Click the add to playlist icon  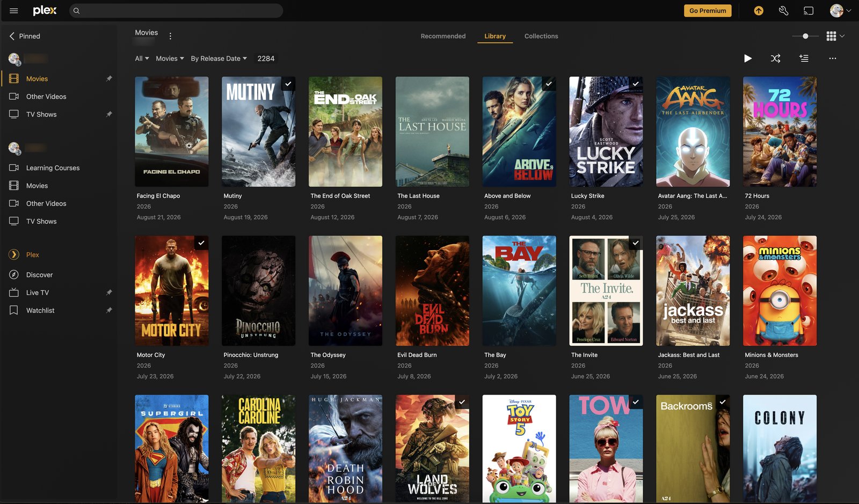click(x=804, y=59)
